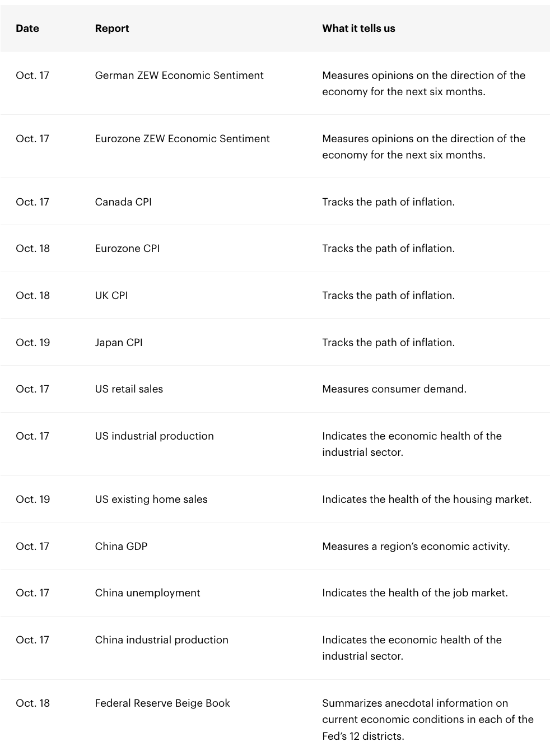Click the 'What it tells us' header
This screenshot has height=756, width=550.
click(358, 29)
